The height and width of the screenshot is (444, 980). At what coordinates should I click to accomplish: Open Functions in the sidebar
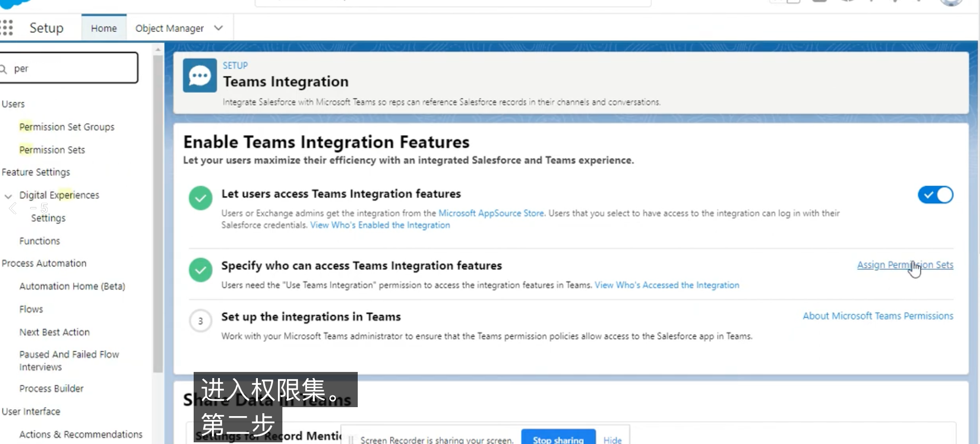point(40,241)
